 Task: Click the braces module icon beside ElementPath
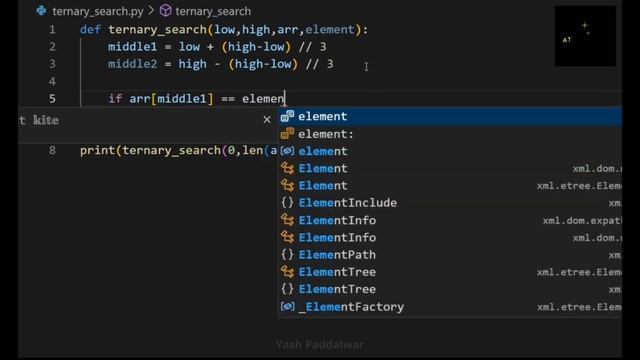pos(287,255)
